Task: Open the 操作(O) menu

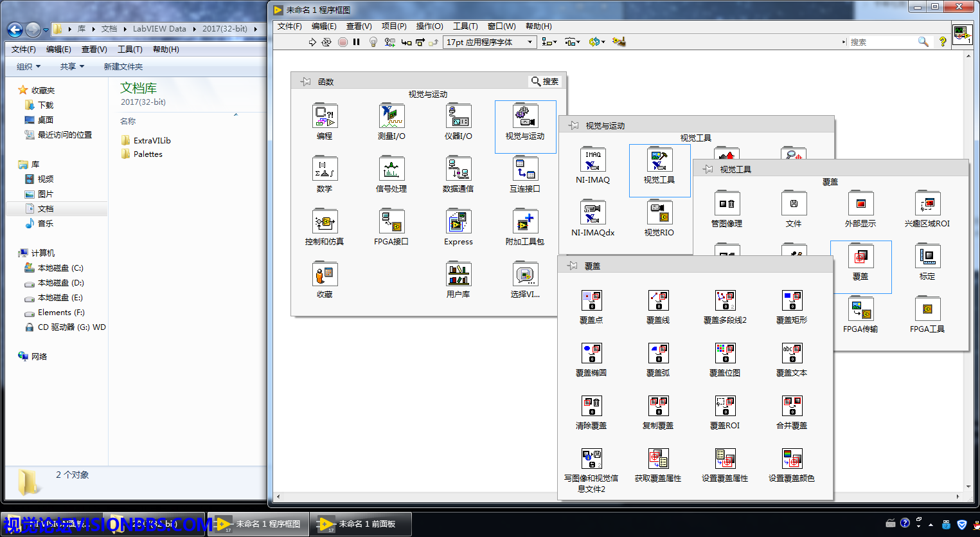Action: 429,26
